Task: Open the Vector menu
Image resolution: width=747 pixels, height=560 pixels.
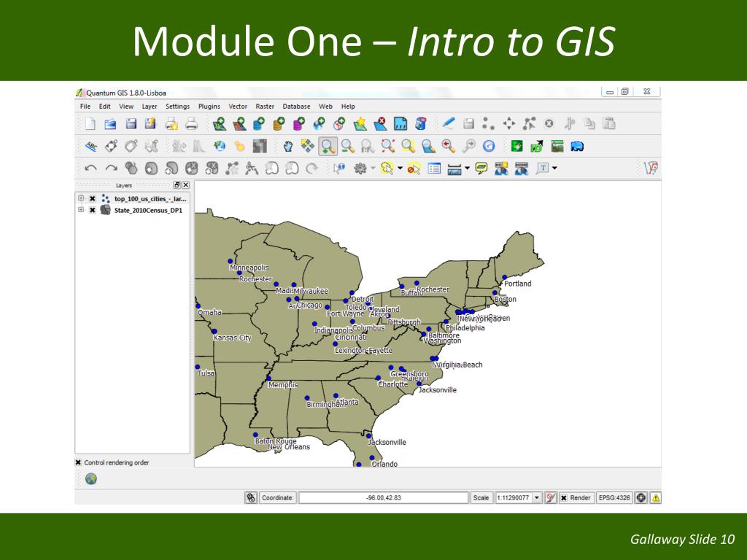Action: pyautogui.click(x=238, y=106)
